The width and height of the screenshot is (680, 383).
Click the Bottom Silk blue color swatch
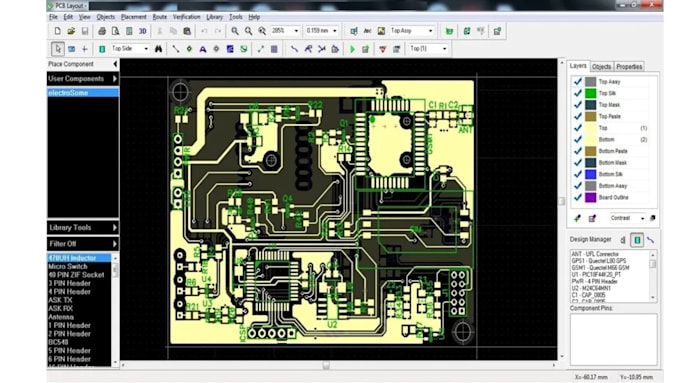click(591, 174)
